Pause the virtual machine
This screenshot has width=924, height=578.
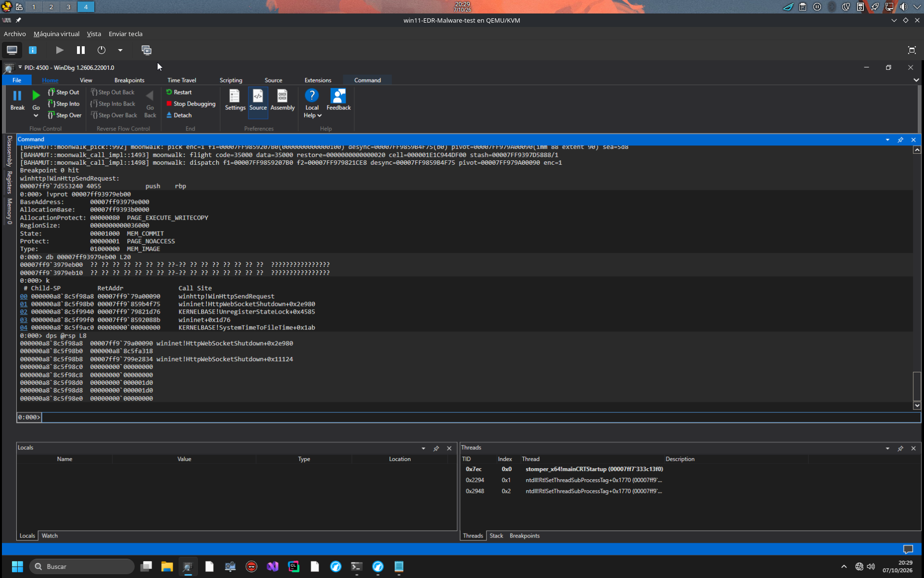[81, 50]
